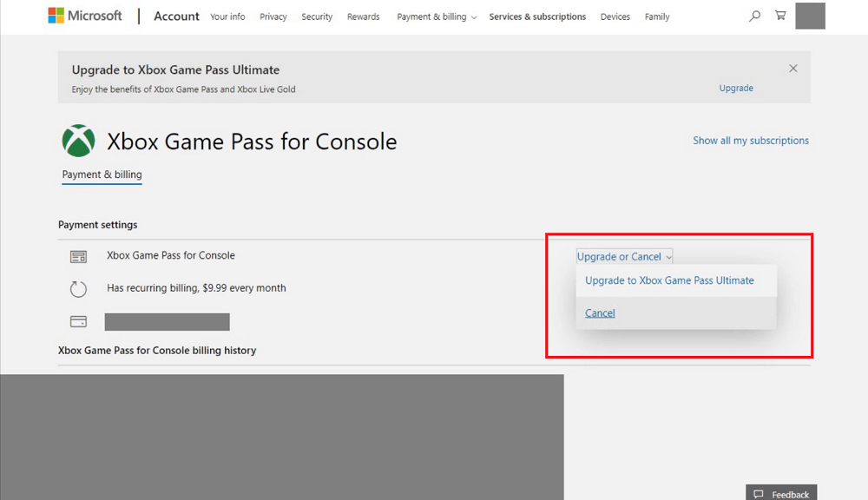Click the Microsoft logo

(x=85, y=16)
